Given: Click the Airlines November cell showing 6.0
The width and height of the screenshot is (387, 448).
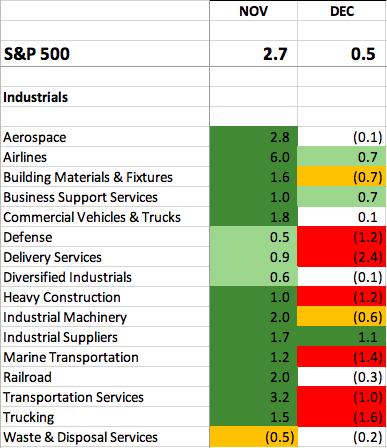Looking at the screenshot, I should [253, 157].
